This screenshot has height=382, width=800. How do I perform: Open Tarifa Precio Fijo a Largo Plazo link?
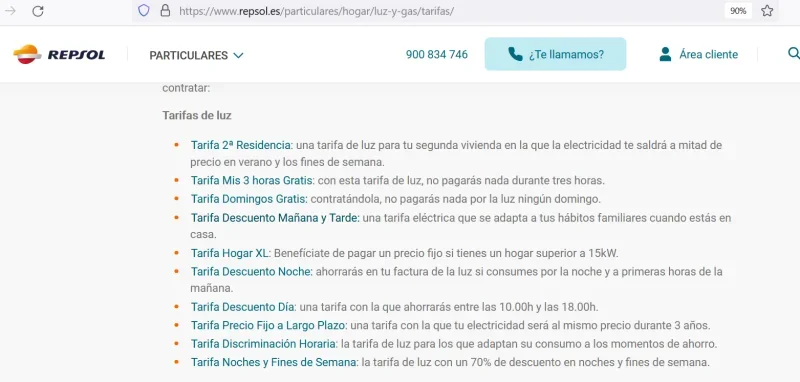pos(268,325)
